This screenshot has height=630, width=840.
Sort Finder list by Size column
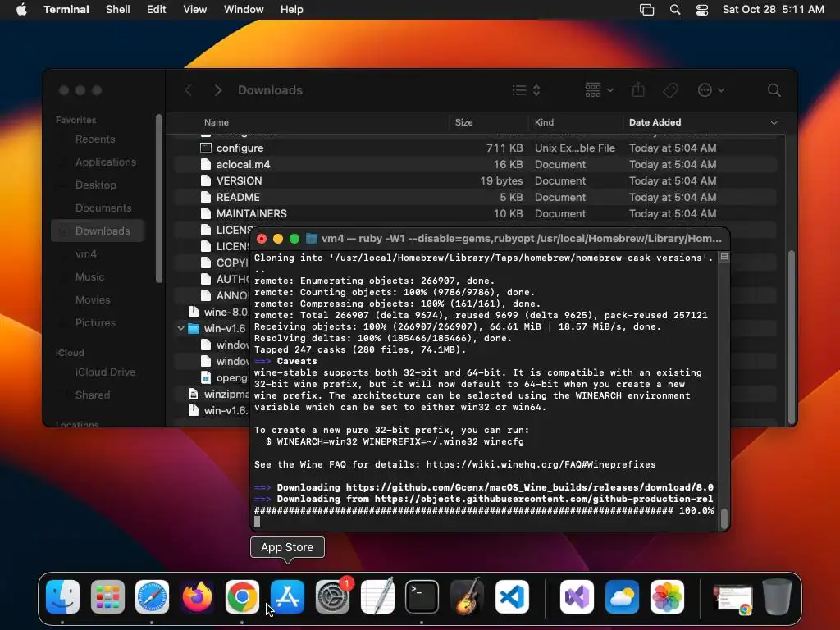tap(464, 122)
